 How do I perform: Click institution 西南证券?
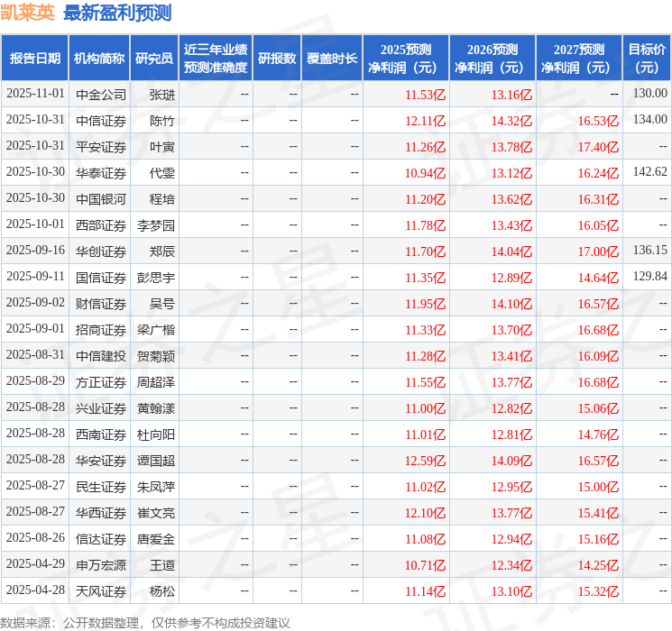tap(101, 434)
